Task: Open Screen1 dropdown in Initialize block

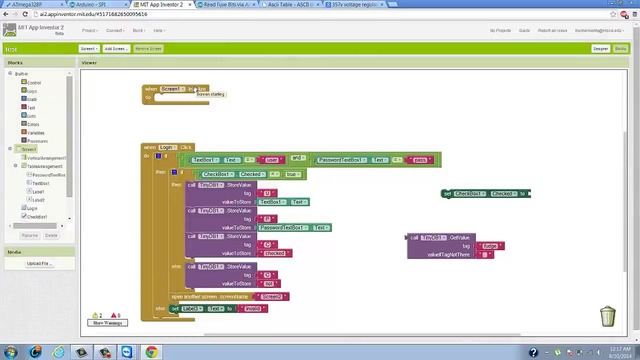Action: 173,89
